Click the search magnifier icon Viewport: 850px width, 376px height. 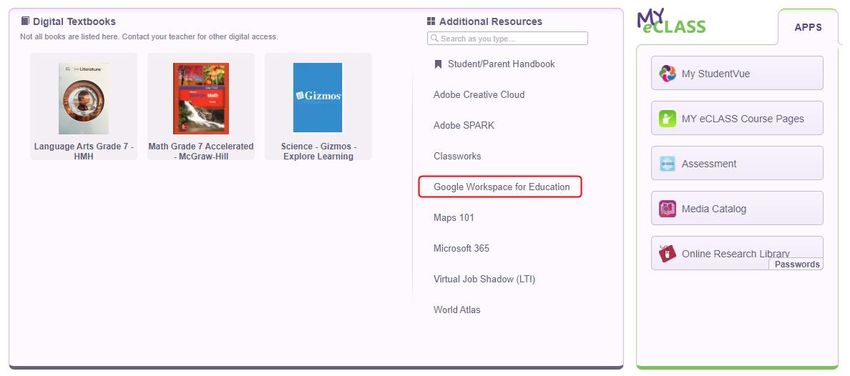[x=434, y=38]
